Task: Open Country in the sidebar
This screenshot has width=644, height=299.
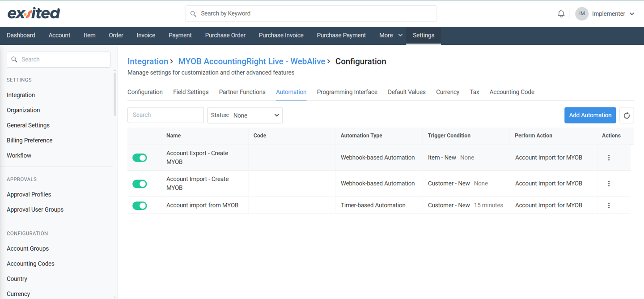Action: click(17, 279)
